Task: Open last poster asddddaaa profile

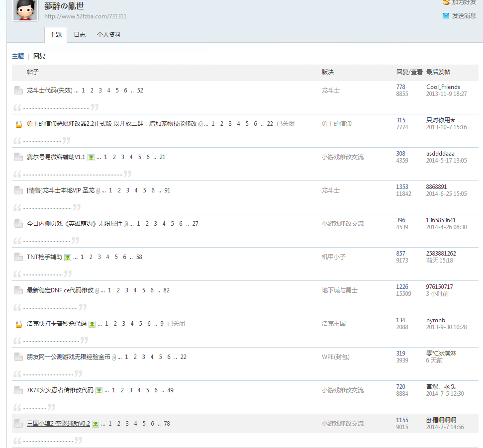Action: 440,153
